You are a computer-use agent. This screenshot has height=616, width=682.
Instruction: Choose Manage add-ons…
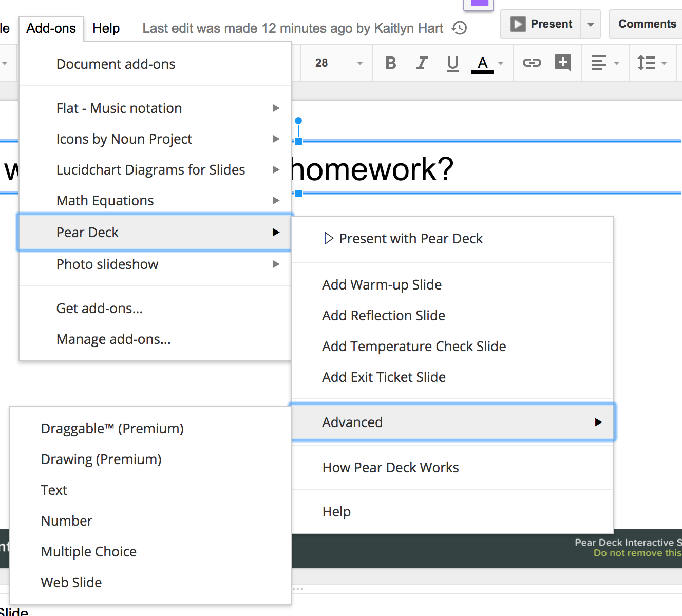pyautogui.click(x=155, y=339)
